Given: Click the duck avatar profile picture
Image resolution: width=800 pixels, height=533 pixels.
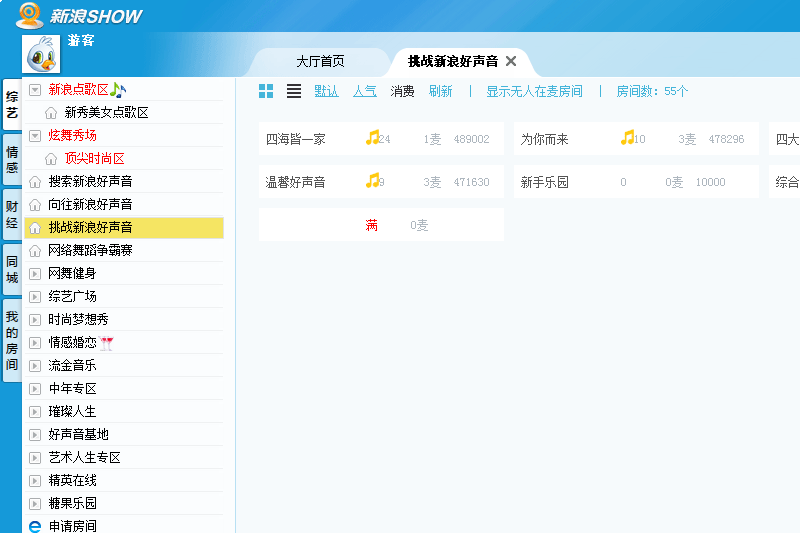Looking at the screenshot, I should pos(42,55).
